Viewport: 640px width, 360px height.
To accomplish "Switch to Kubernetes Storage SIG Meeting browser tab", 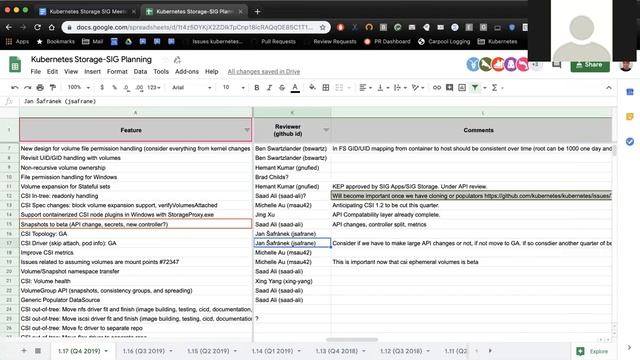I will click(87, 11).
